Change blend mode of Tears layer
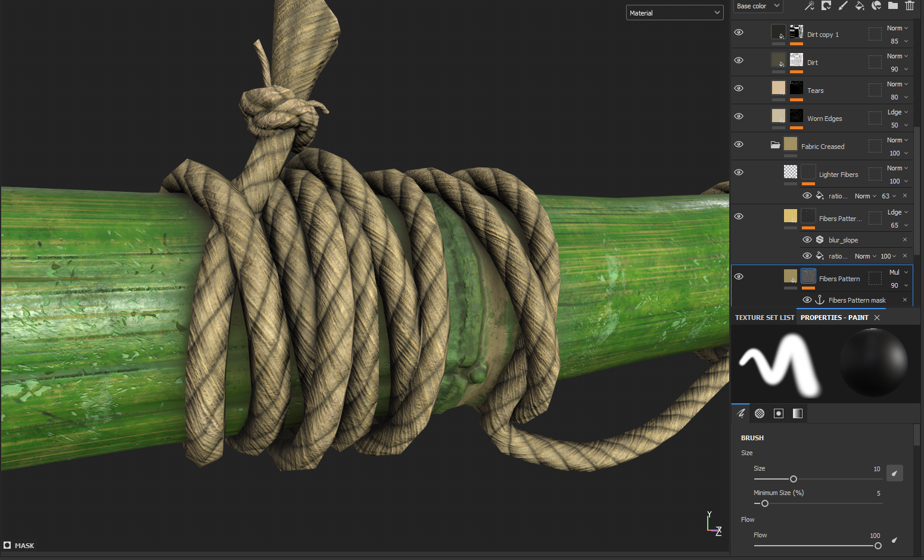Screen dimensions: 924x560 tap(897, 84)
